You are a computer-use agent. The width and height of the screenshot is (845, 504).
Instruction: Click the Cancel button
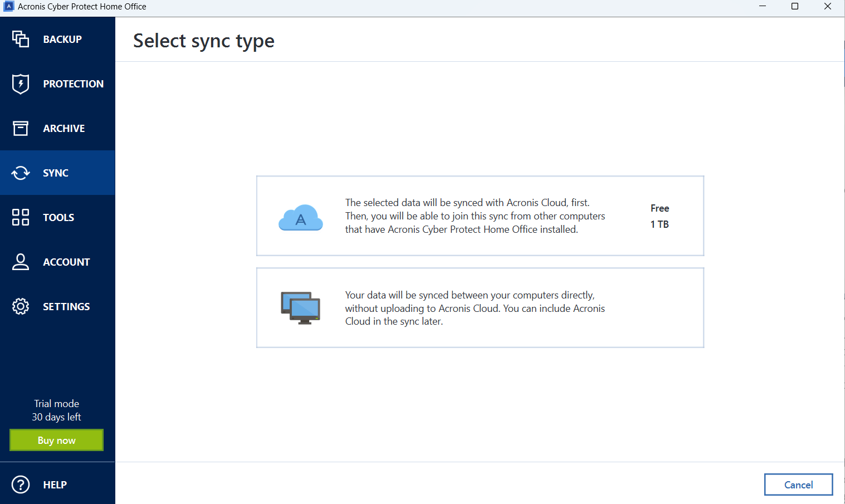coord(798,485)
